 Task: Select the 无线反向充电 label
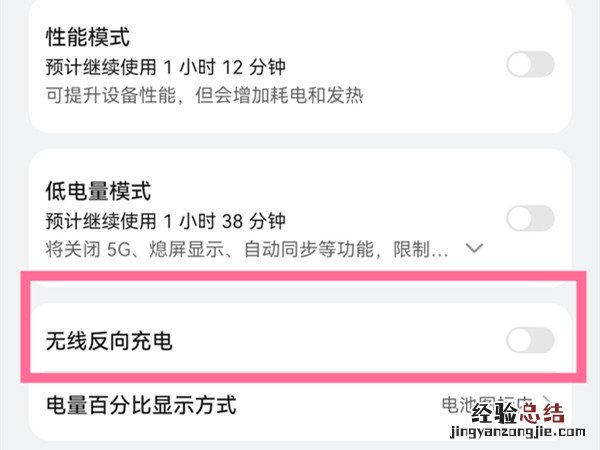pyautogui.click(x=110, y=341)
